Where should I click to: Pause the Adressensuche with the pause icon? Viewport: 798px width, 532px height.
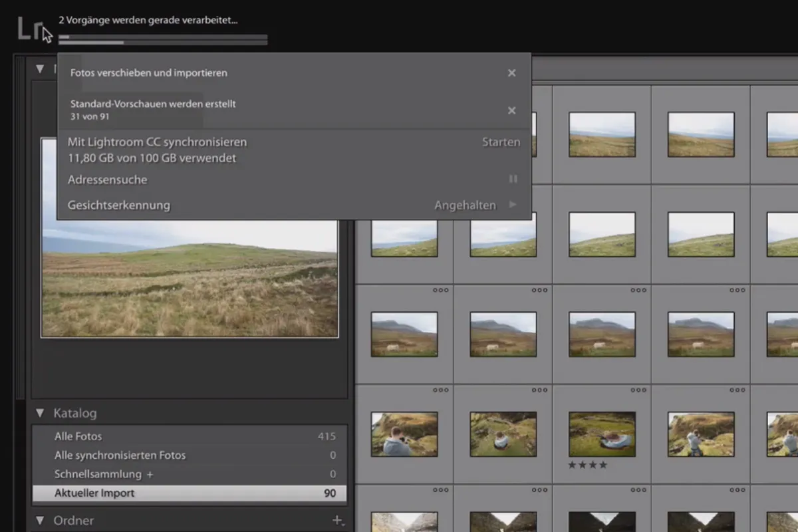click(x=513, y=179)
